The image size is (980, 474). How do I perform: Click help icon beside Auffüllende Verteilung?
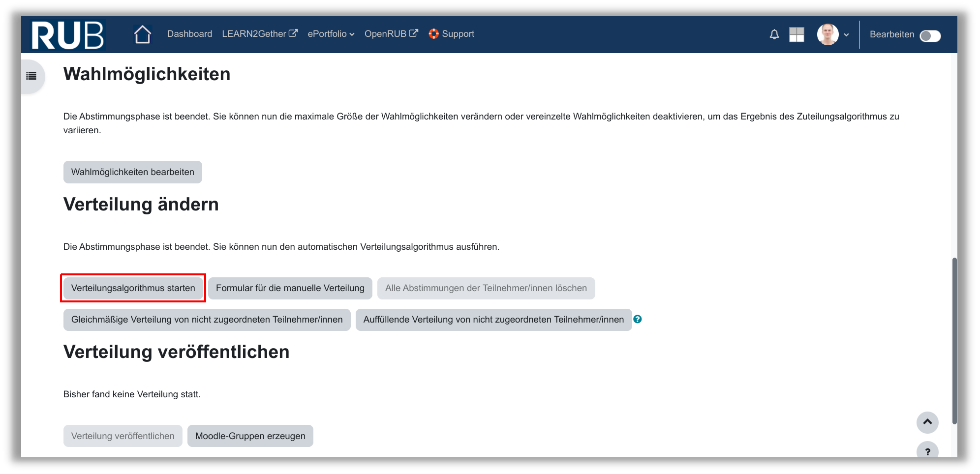point(638,319)
